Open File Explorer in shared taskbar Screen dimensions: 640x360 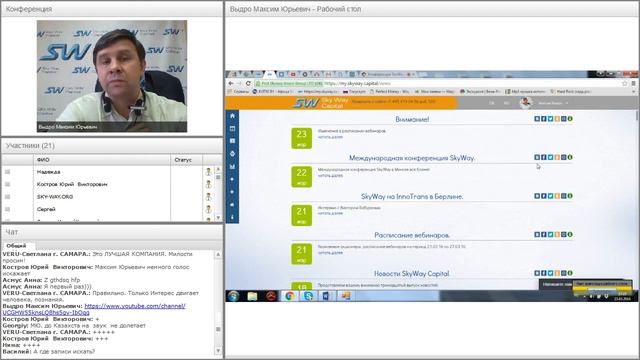tap(252, 296)
